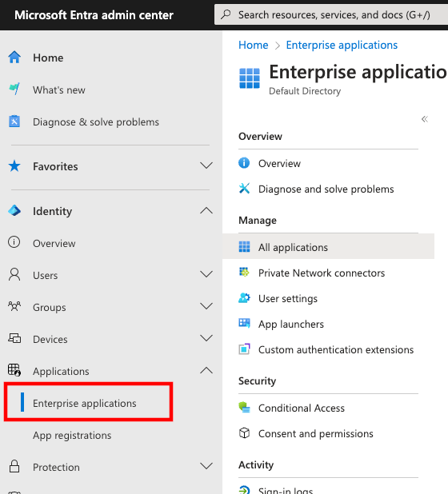
Task: Click the Protection lock icon
Action: pos(14,467)
